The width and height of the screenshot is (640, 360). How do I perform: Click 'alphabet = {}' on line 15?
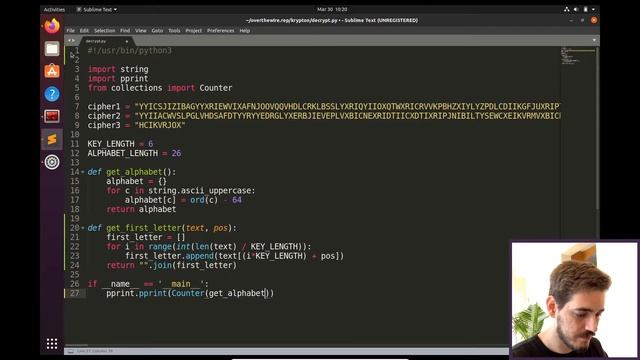[136, 182]
